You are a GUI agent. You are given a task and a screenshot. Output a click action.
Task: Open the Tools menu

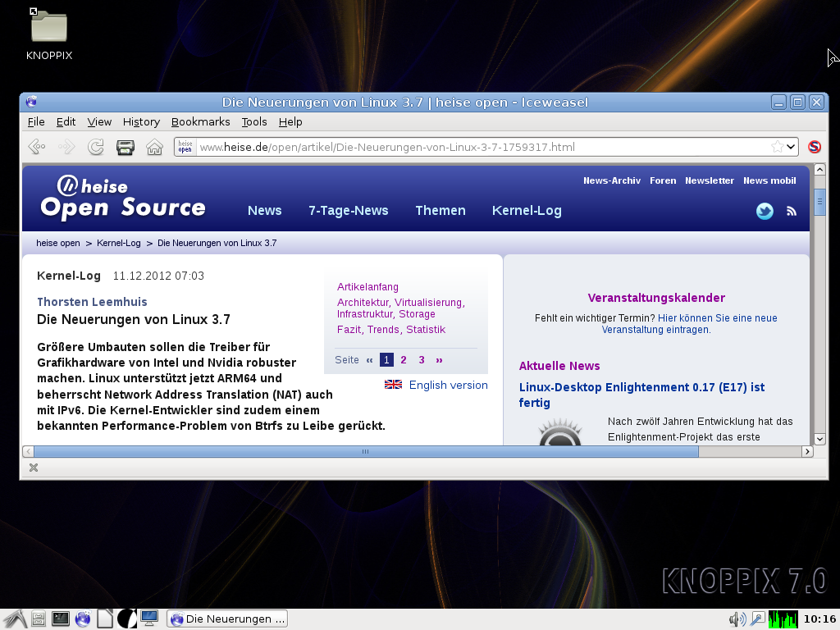(254, 122)
